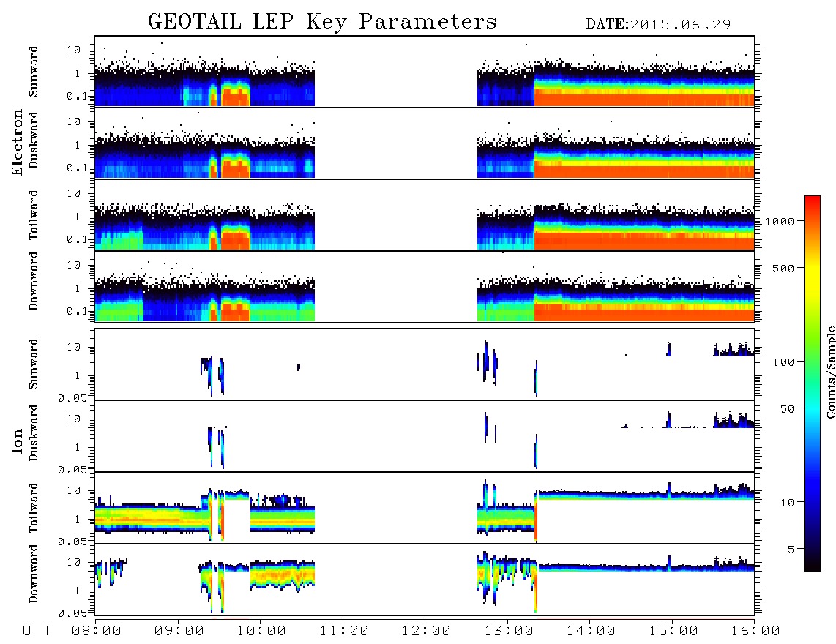Select the Electron 'Duskward' panel label
This screenshot has width=836, height=644.
34,140
